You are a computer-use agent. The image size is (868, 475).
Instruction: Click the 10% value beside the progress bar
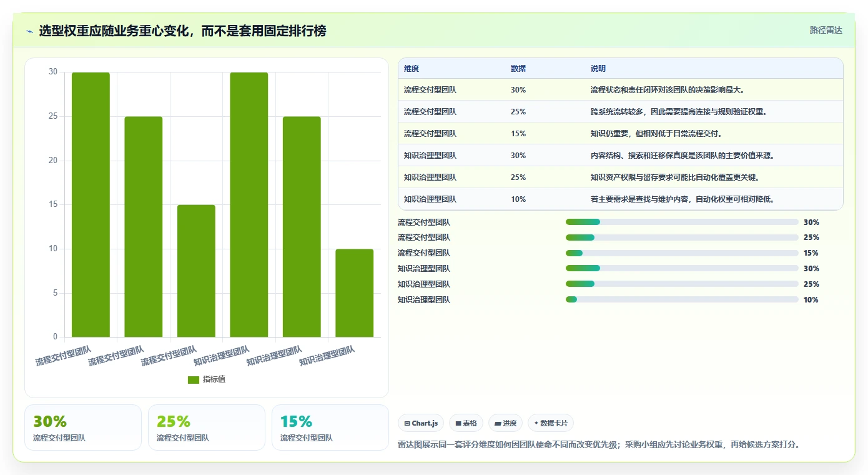coord(811,300)
